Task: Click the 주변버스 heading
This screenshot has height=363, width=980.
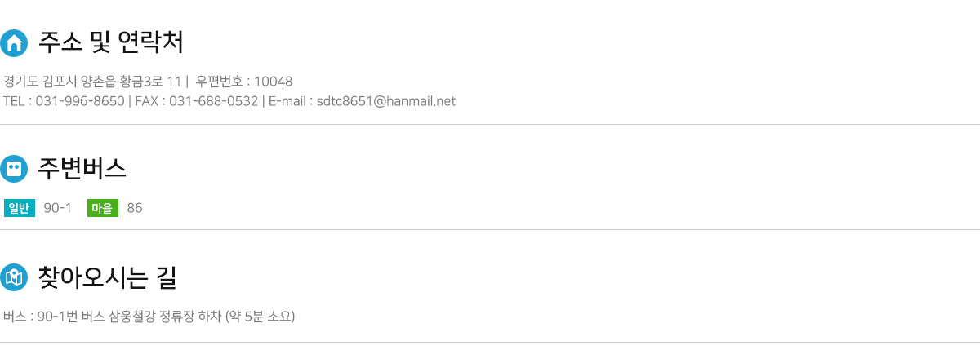Action: (x=82, y=168)
